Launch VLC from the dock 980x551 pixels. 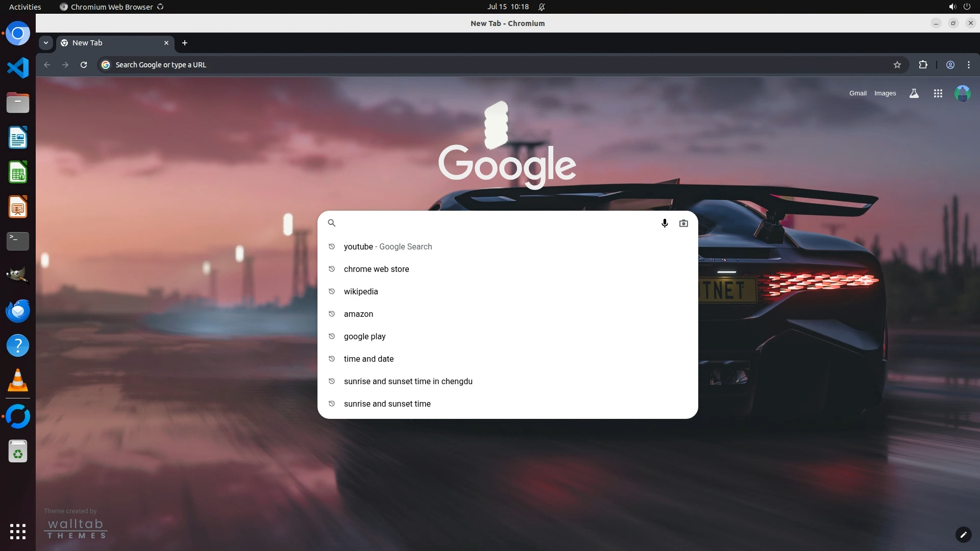tap(18, 380)
